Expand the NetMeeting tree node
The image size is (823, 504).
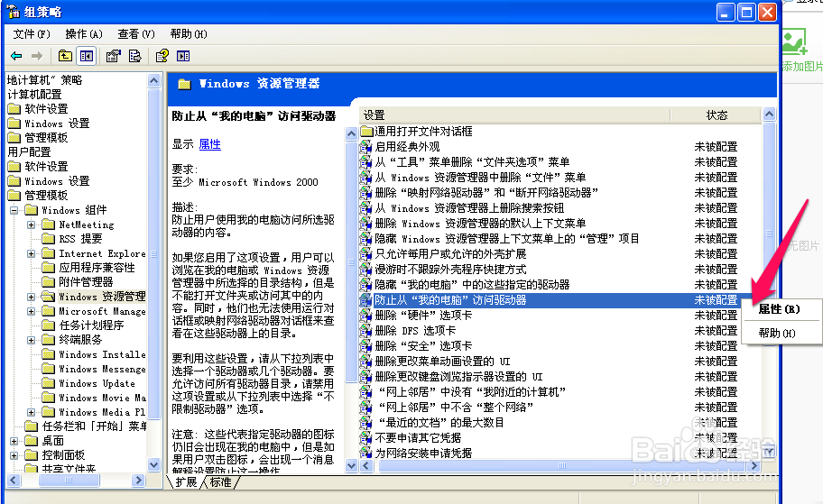31,225
